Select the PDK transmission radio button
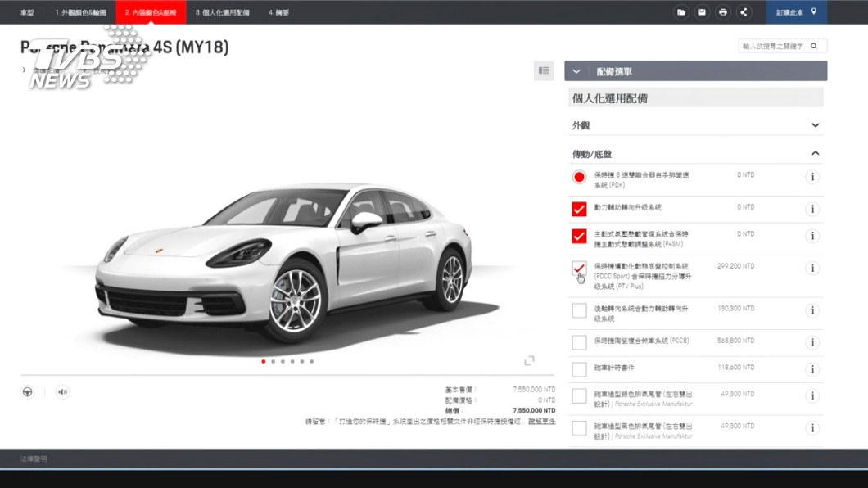This screenshot has height=488, width=868. 579,177
